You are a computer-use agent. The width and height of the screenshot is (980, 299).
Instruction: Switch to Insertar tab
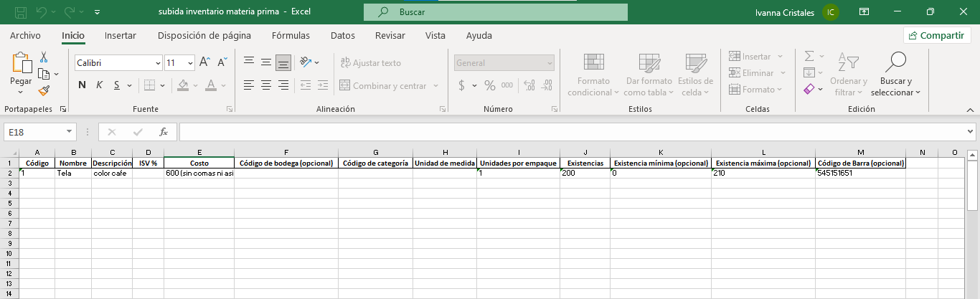pos(121,35)
